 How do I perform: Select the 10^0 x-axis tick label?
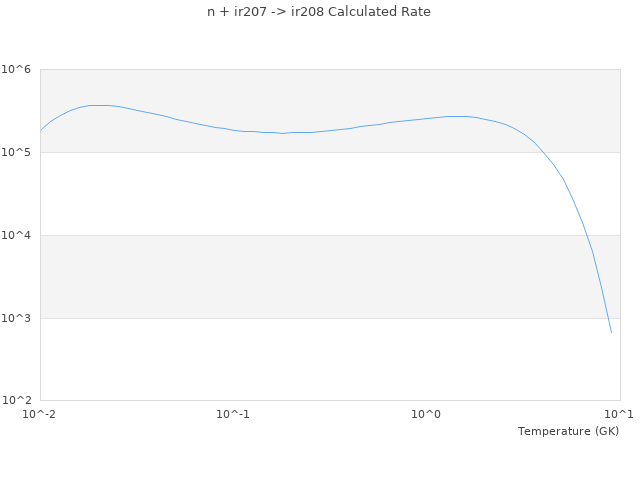(x=427, y=415)
